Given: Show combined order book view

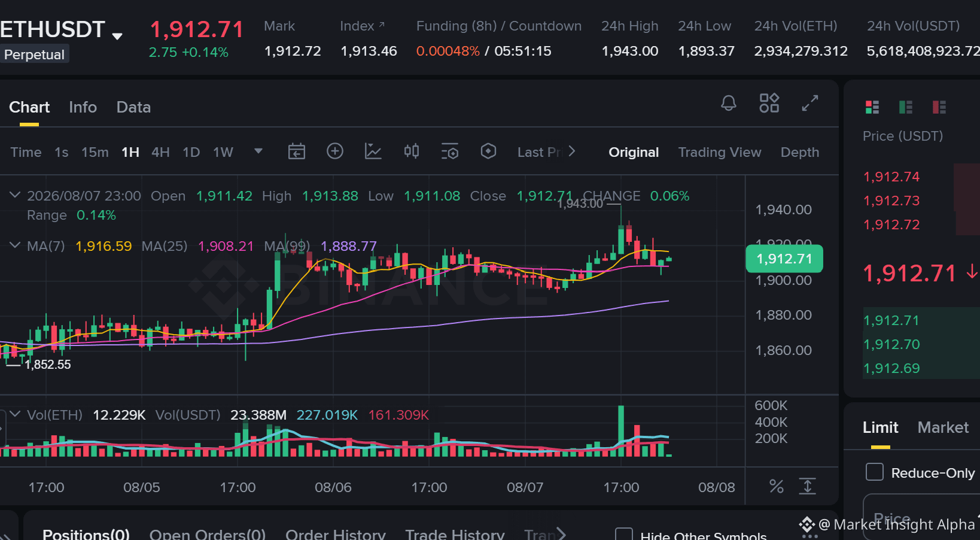Looking at the screenshot, I should pyautogui.click(x=872, y=107).
